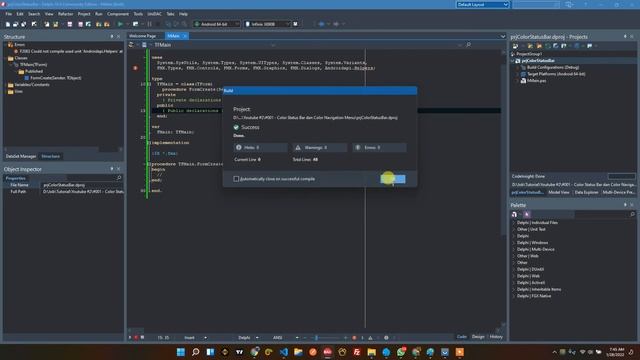Viewport: 640px width, 360px height.
Task: Select FormCreate(Sender: TObject) node
Action: [56, 78]
